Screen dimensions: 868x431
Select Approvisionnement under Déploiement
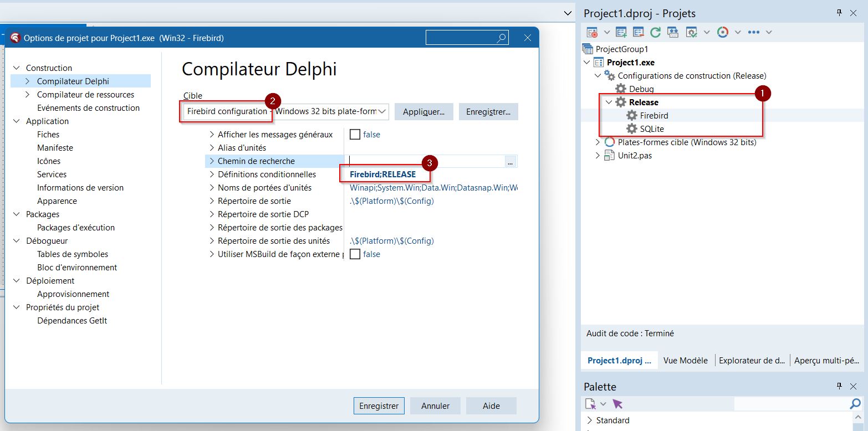pos(73,294)
